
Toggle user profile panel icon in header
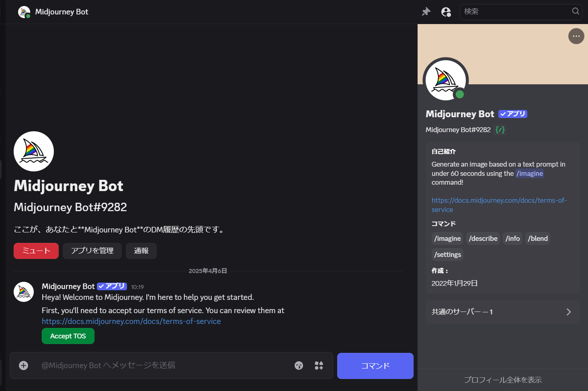446,12
